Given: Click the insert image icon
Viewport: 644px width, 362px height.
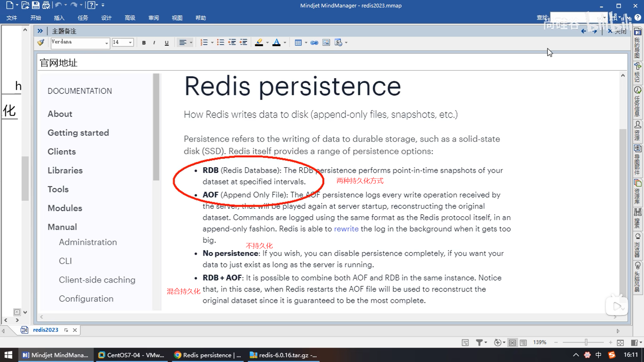Looking at the screenshot, I should (x=326, y=43).
